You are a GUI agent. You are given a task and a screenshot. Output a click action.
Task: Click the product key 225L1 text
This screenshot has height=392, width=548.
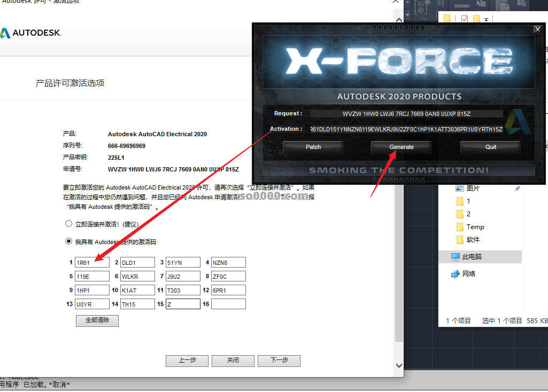116,158
